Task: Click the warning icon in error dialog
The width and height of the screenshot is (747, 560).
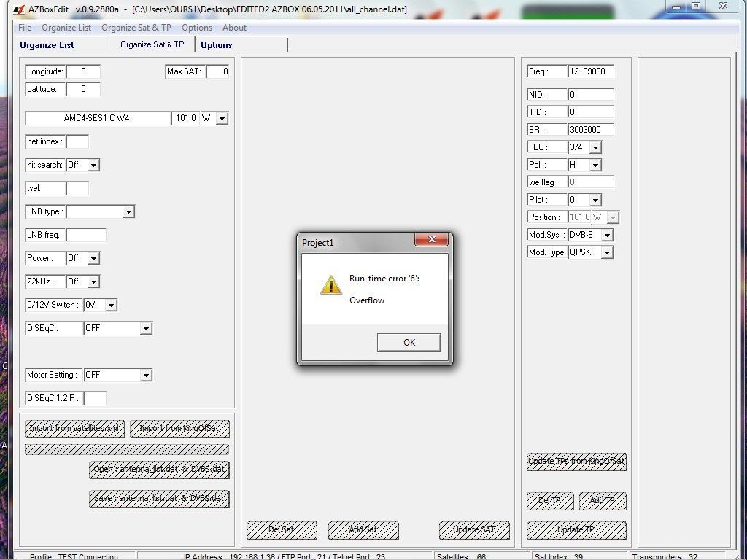Action: 330,285
